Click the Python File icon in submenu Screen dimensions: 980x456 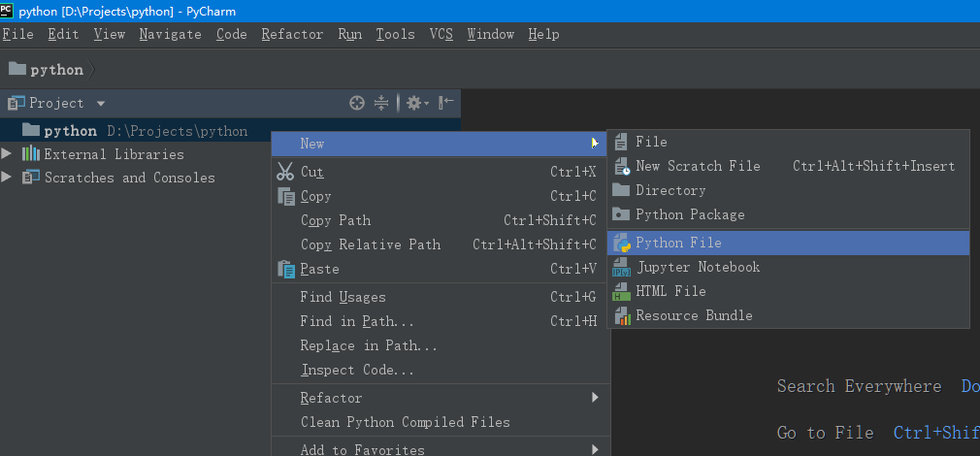(x=621, y=243)
